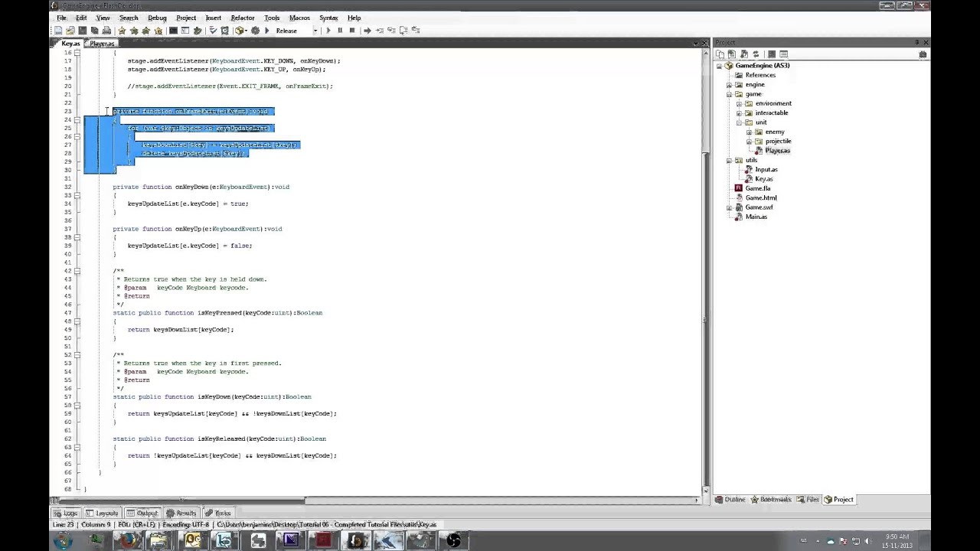Click binoculars icon in Project panel
980x551 pixels.
pyautogui.click(x=923, y=54)
